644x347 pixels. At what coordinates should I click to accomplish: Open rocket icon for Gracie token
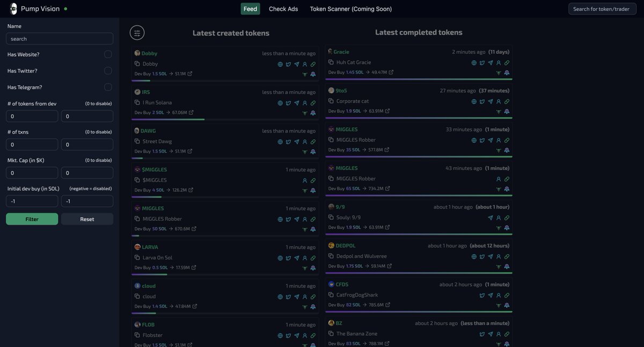[507, 72]
